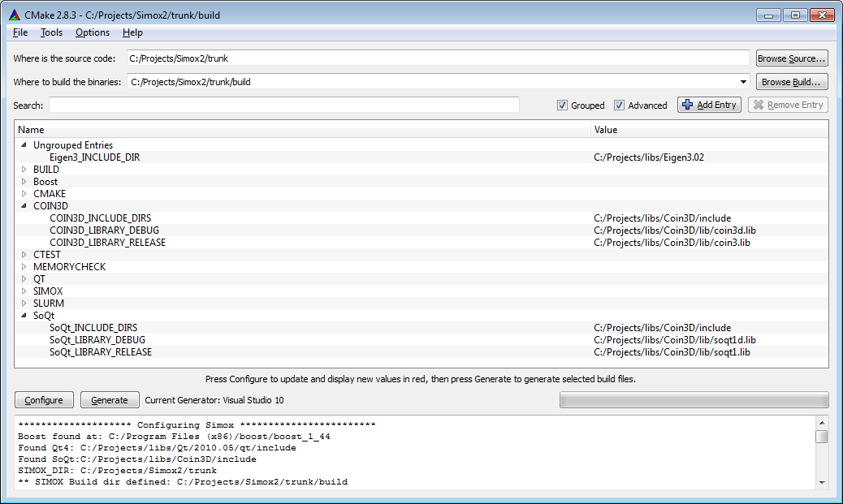This screenshot has width=843, height=504.
Task: Expand the MEMORYCHECK group
Action: pos(24,266)
